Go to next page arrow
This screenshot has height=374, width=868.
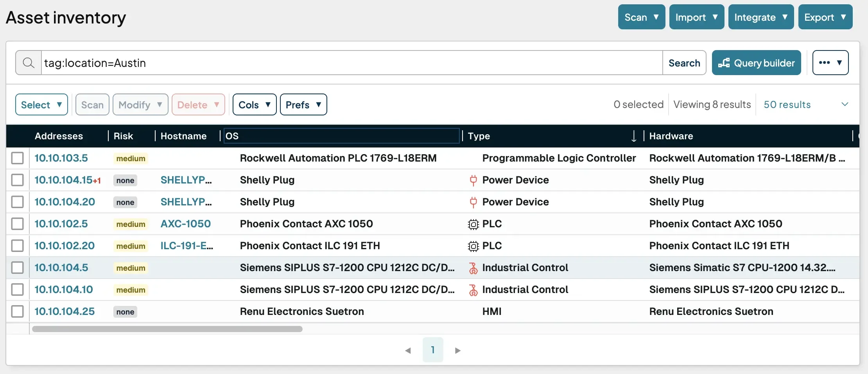click(458, 350)
